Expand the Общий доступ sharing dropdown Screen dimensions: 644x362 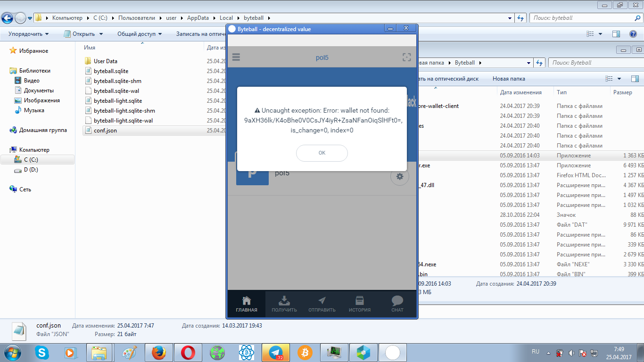point(139,34)
